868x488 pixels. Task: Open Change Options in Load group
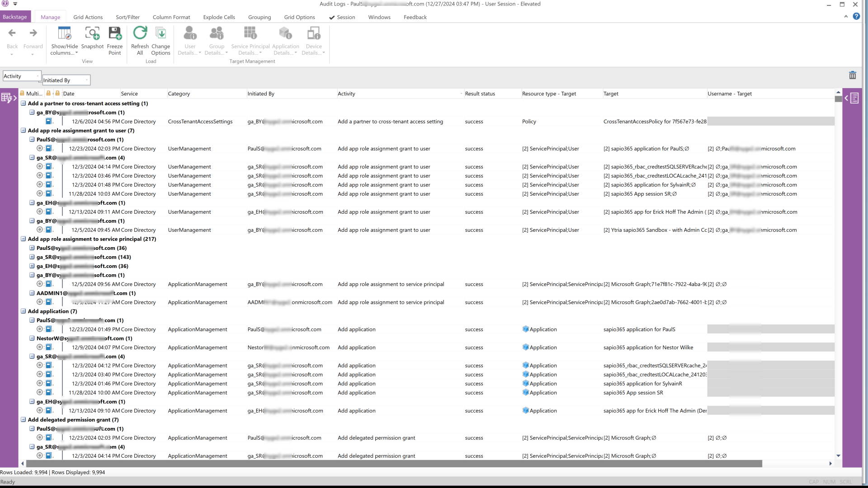160,34
